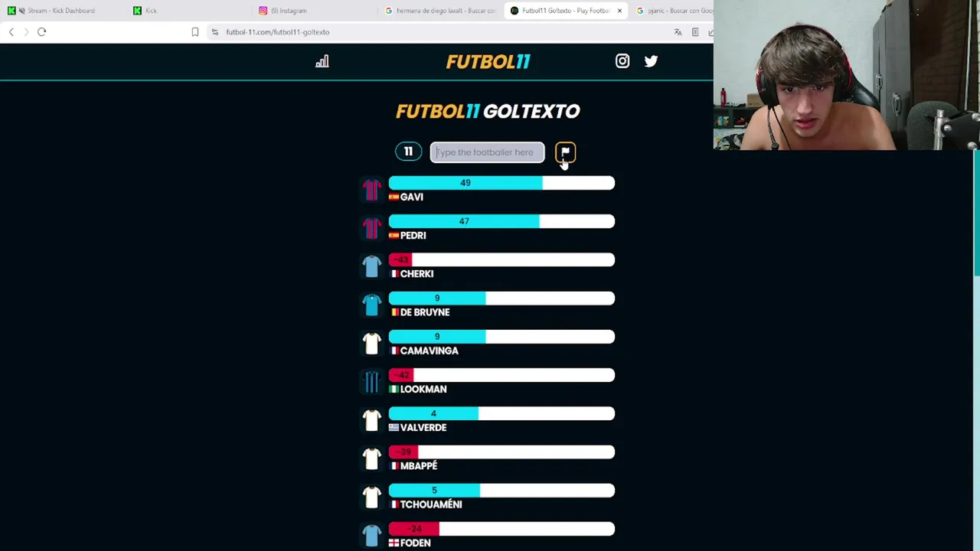This screenshot has height=551, width=980.
Task: Click the translate page icon
Action: (678, 32)
